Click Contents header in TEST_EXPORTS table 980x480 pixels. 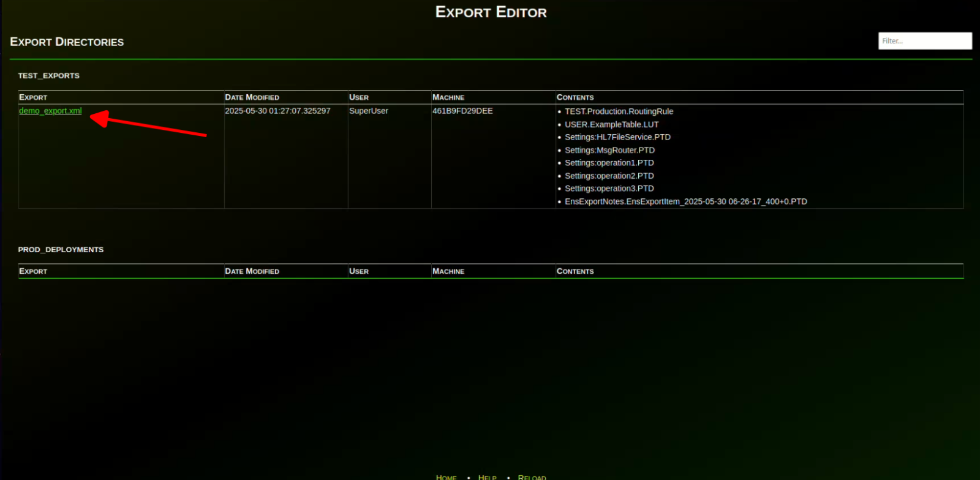[x=575, y=97]
